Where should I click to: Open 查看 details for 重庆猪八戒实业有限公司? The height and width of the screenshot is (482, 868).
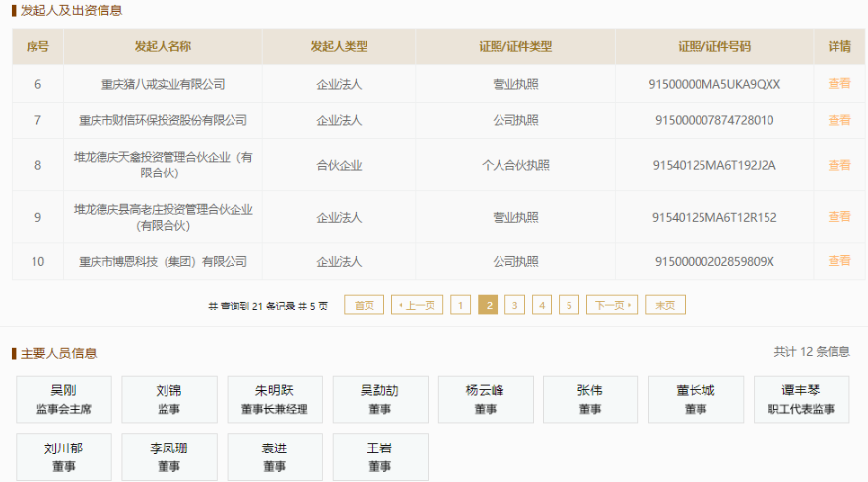pos(839,84)
